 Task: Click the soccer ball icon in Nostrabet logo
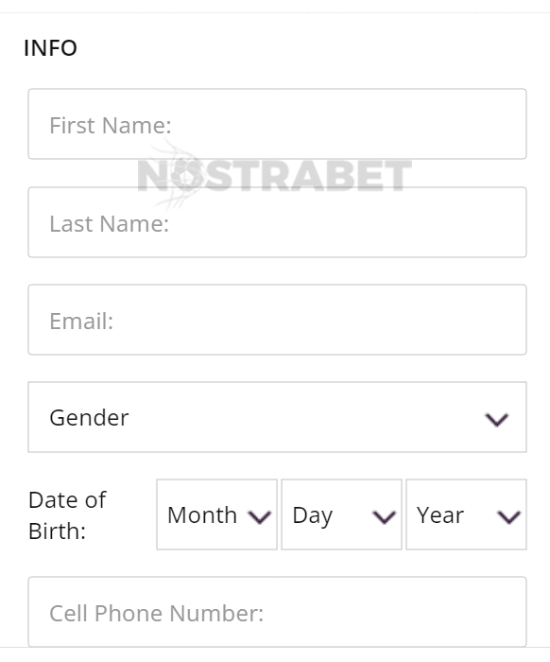coord(186,176)
